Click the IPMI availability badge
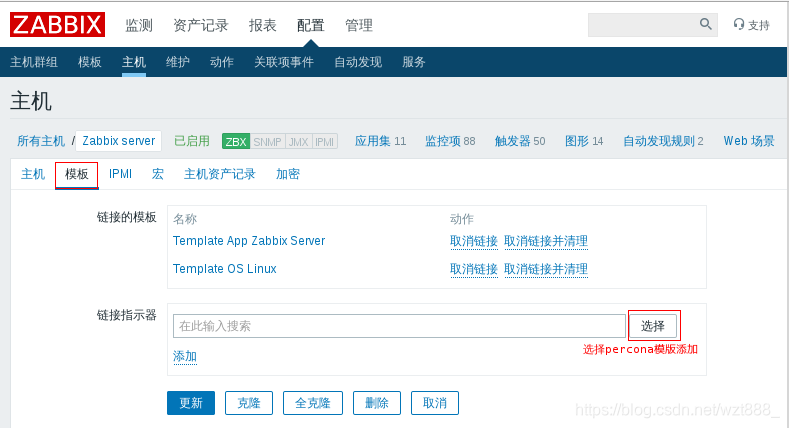The height and width of the screenshot is (428, 789). click(325, 141)
